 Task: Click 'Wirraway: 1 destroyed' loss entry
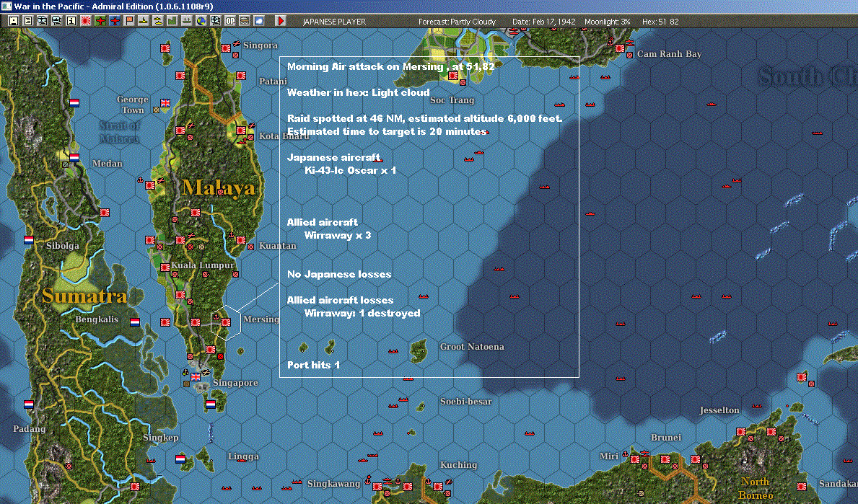click(362, 313)
